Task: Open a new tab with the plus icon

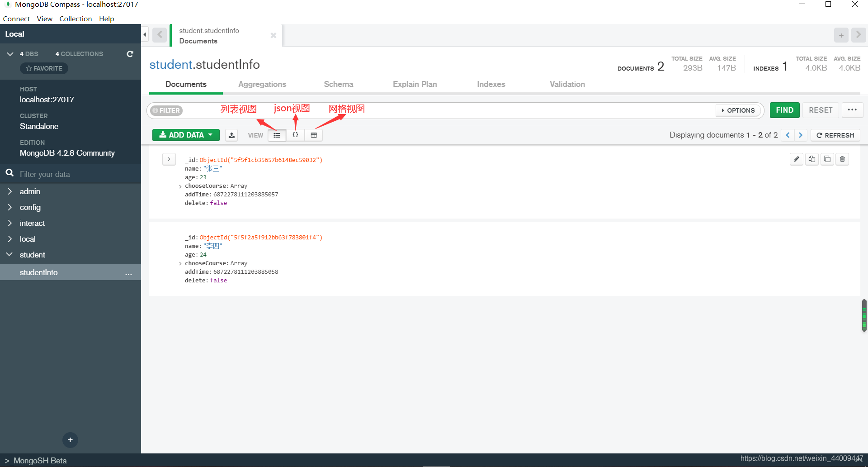Action: pos(841,35)
